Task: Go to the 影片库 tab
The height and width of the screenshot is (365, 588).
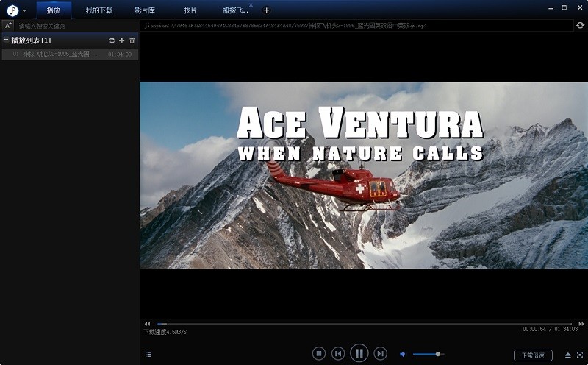Action: 145,10
